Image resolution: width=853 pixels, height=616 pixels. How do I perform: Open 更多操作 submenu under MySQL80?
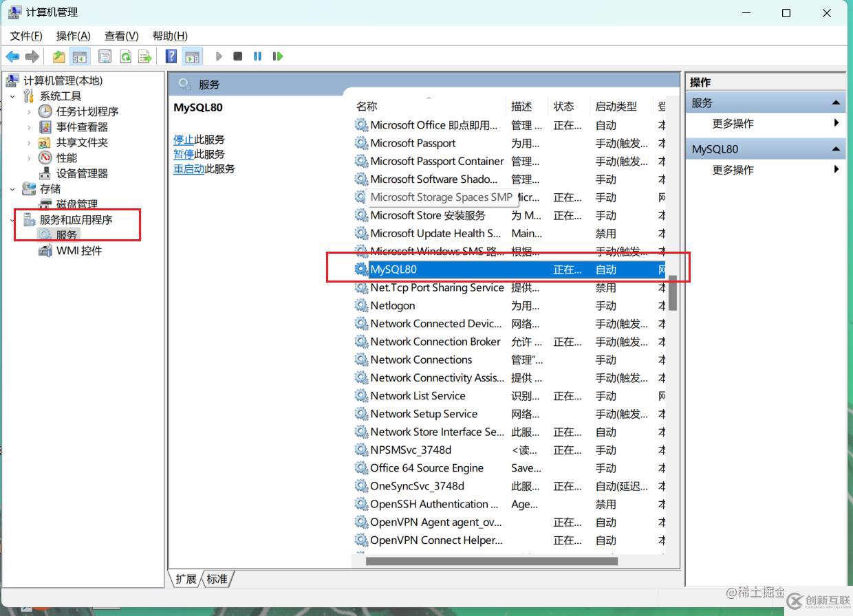pos(765,170)
